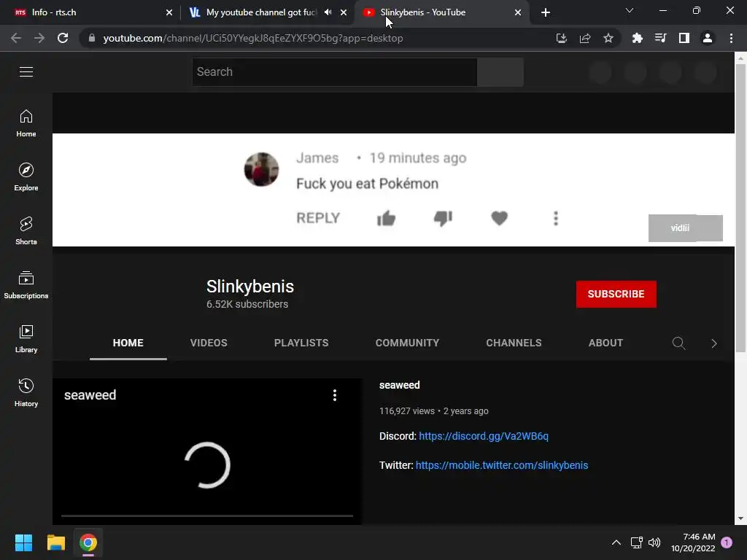This screenshot has width=747, height=560.
Task: Open File Explorer from taskbar
Action: pos(55,542)
